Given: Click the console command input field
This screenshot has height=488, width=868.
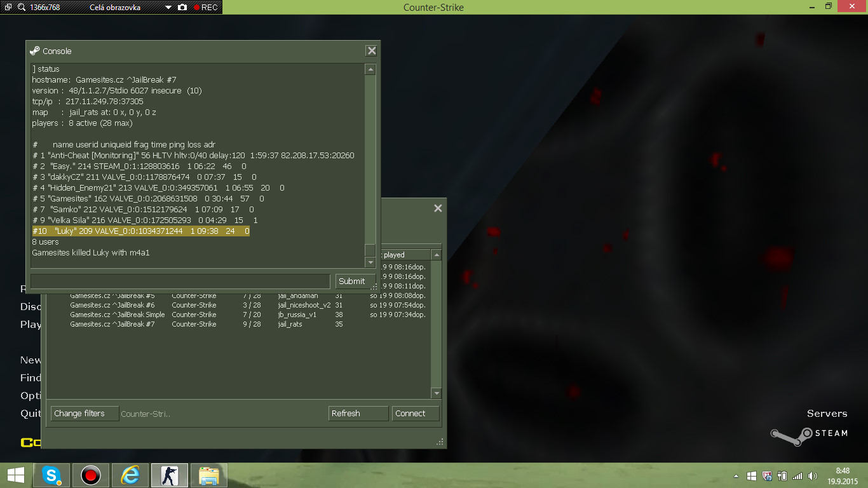Looking at the screenshot, I should 180,281.
